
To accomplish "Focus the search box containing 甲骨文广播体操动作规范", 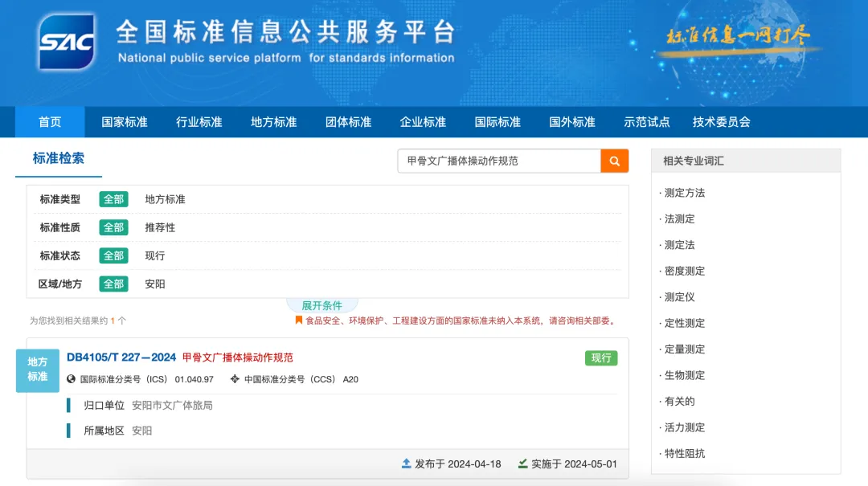I will (x=499, y=161).
